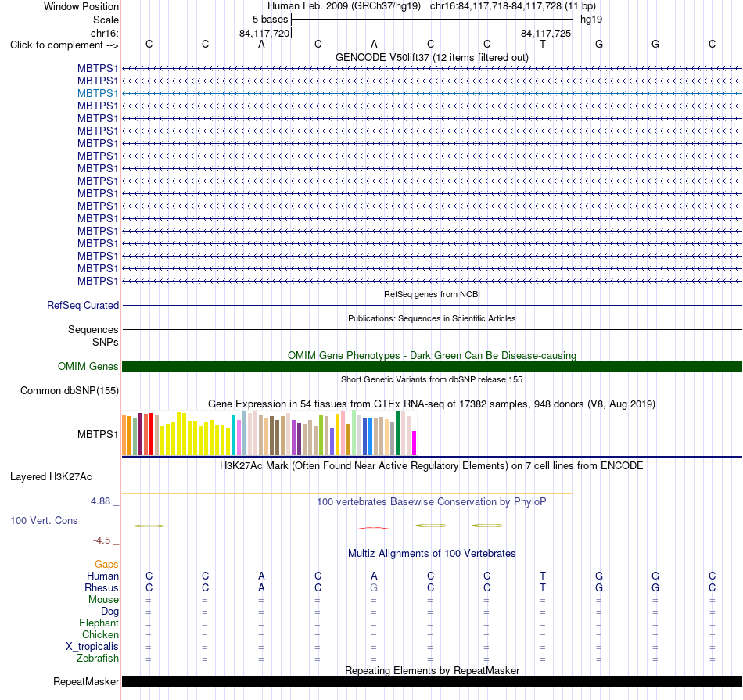743x700 pixels.
Task: Click the Chicken species label
Action: click(x=100, y=634)
